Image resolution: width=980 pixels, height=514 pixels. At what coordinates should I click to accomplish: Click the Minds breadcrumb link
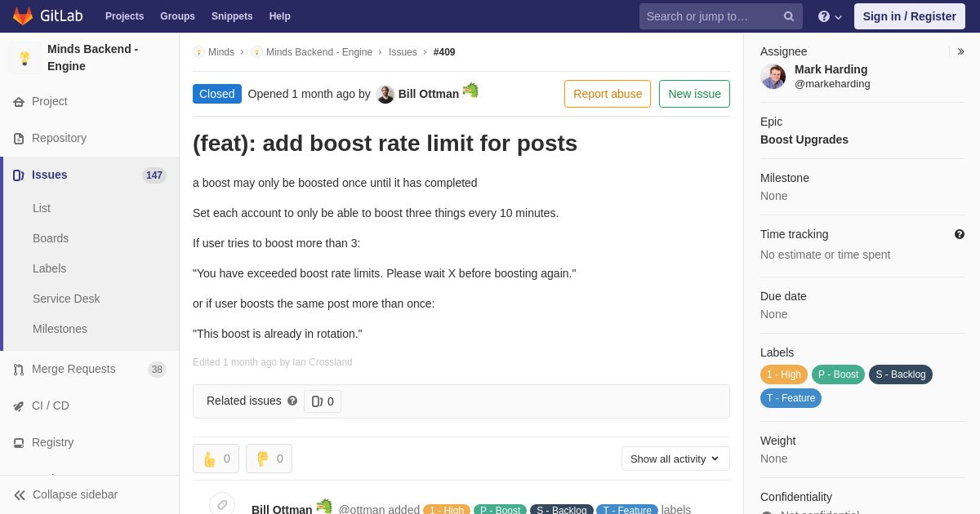(221, 52)
